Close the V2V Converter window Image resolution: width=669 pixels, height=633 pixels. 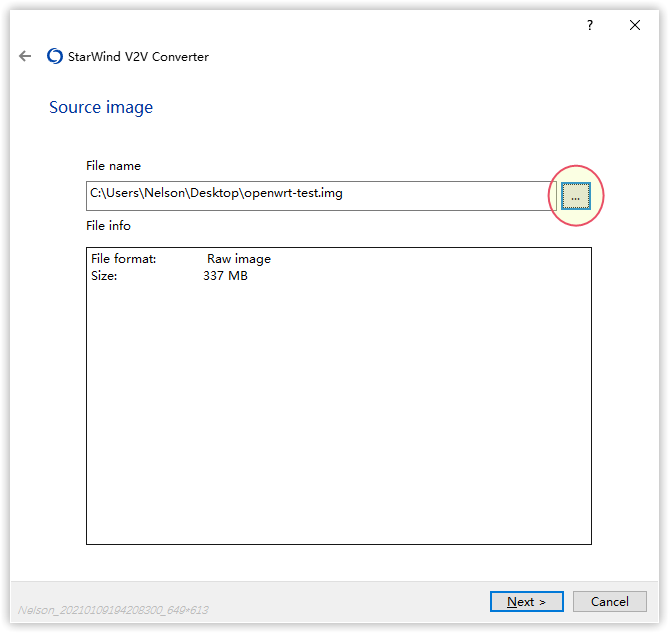point(635,25)
